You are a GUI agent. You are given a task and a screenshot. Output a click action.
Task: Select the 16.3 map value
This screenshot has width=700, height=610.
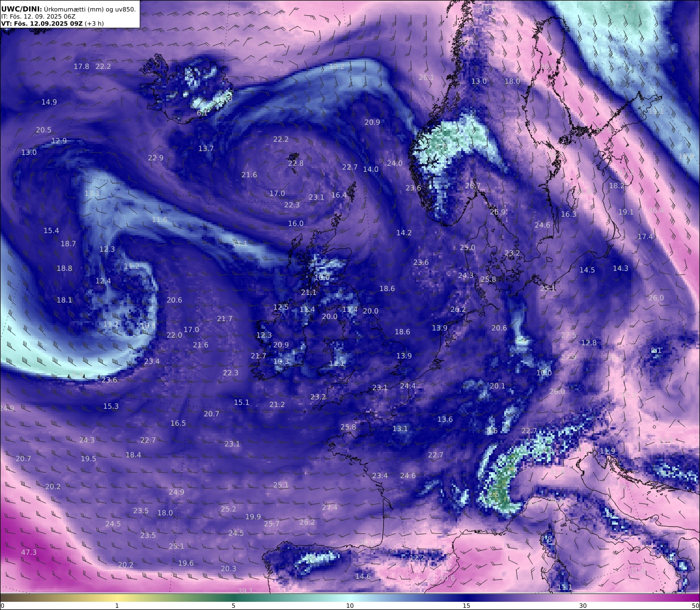(569, 214)
